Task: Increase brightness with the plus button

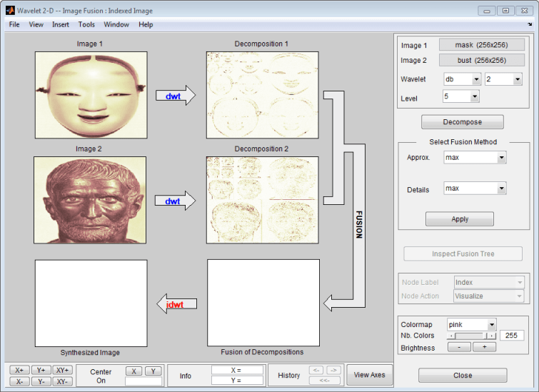Action: tap(484, 347)
